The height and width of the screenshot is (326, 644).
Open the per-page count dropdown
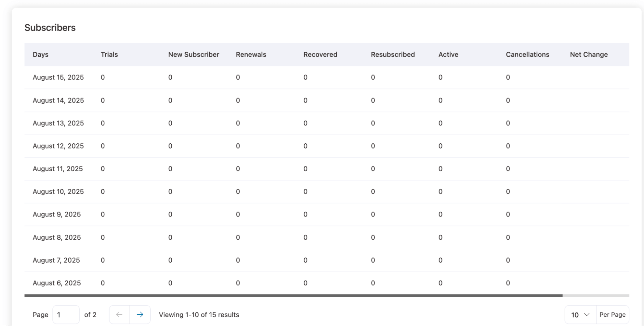579,315
